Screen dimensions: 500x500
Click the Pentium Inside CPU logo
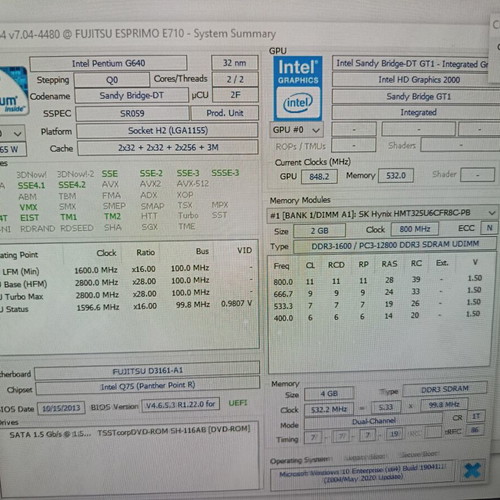(13, 91)
